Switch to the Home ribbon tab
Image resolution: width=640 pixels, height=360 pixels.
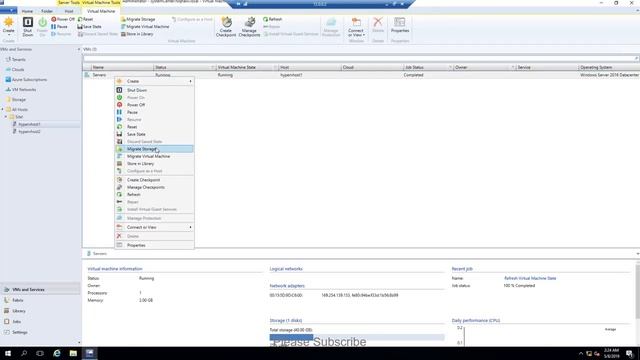(27, 11)
